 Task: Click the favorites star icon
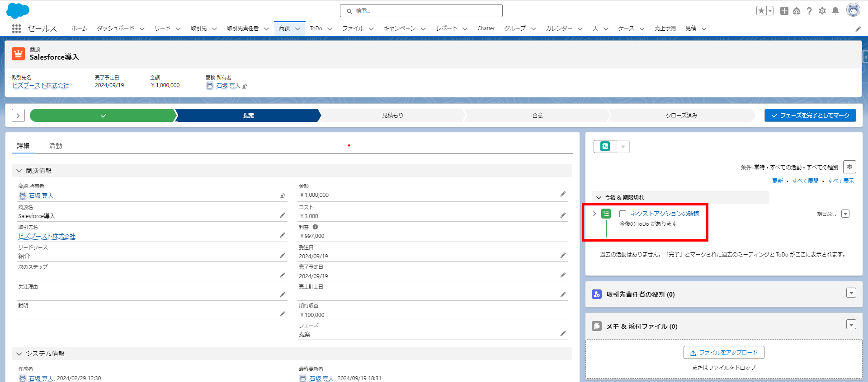[761, 11]
